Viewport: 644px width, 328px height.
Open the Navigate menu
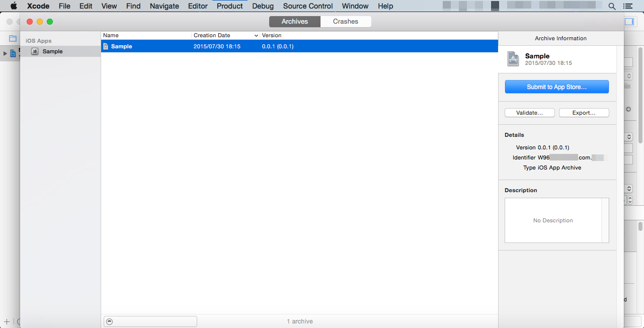point(165,6)
